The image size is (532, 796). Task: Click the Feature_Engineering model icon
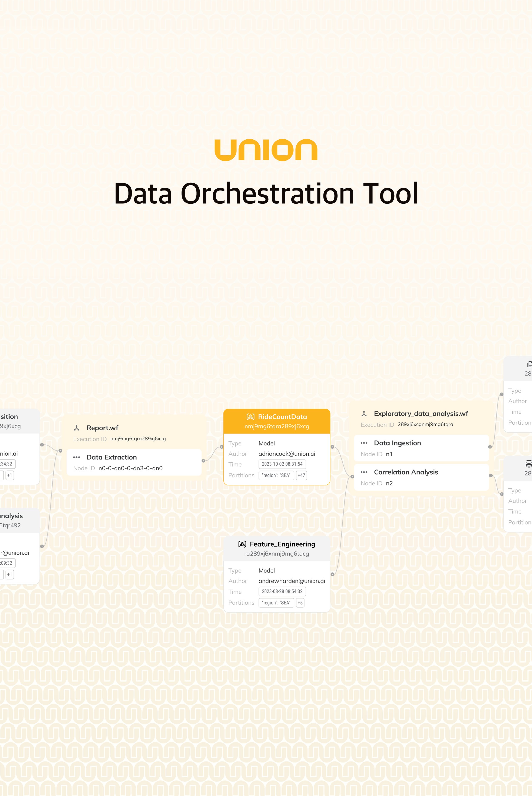(x=242, y=544)
